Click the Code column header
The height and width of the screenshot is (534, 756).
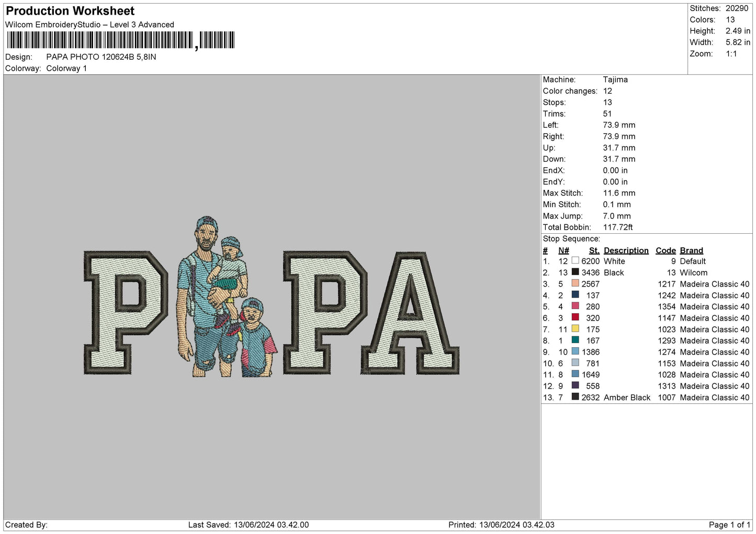tap(665, 251)
